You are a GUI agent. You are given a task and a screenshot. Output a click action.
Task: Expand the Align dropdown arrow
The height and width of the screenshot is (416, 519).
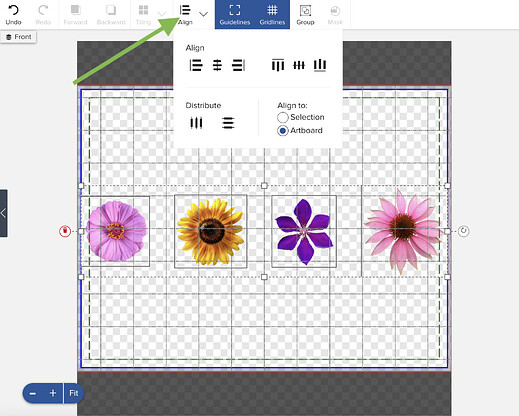(203, 14)
